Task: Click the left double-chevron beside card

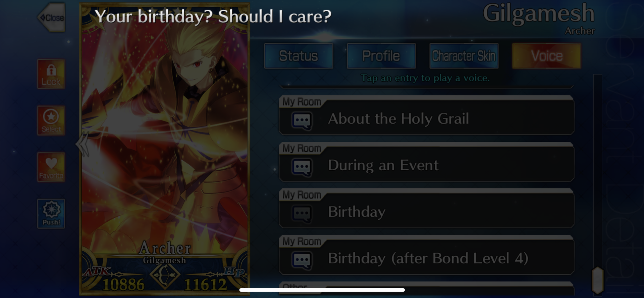Action: 83,144
